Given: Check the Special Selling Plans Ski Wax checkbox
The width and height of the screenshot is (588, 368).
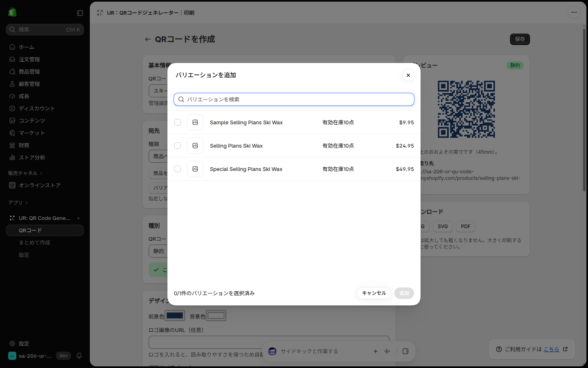Looking at the screenshot, I should 178,169.
